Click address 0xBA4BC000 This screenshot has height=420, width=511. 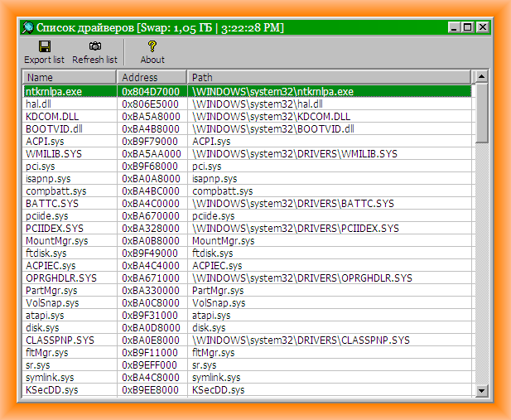(x=151, y=191)
